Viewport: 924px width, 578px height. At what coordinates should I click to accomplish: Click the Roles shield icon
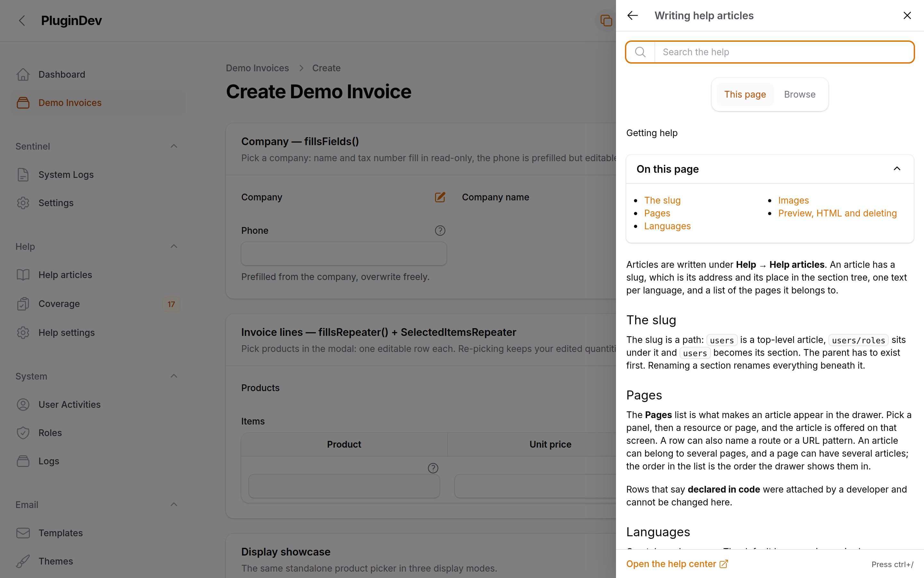click(23, 433)
